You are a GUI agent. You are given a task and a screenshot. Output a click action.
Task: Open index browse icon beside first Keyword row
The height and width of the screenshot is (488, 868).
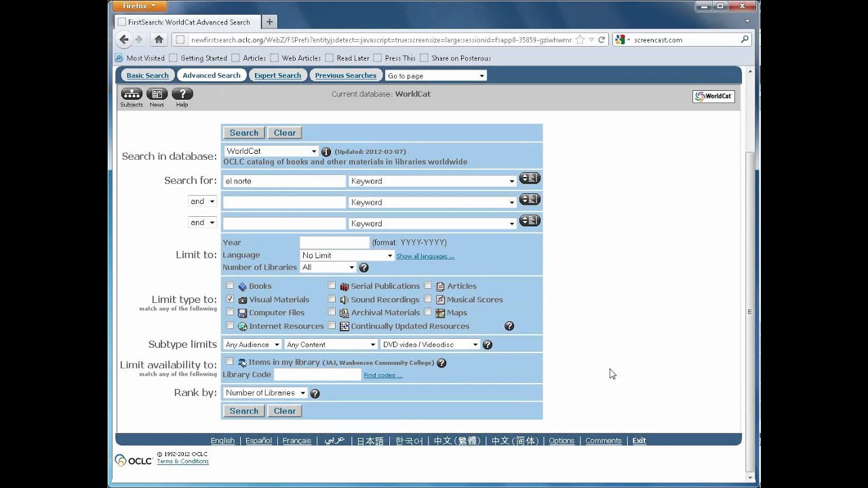tap(530, 178)
